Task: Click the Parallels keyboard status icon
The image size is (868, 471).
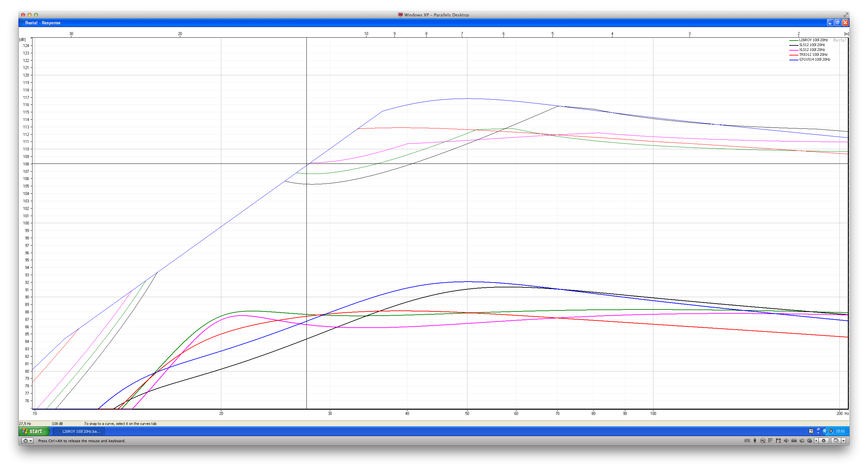Action: 747,441
